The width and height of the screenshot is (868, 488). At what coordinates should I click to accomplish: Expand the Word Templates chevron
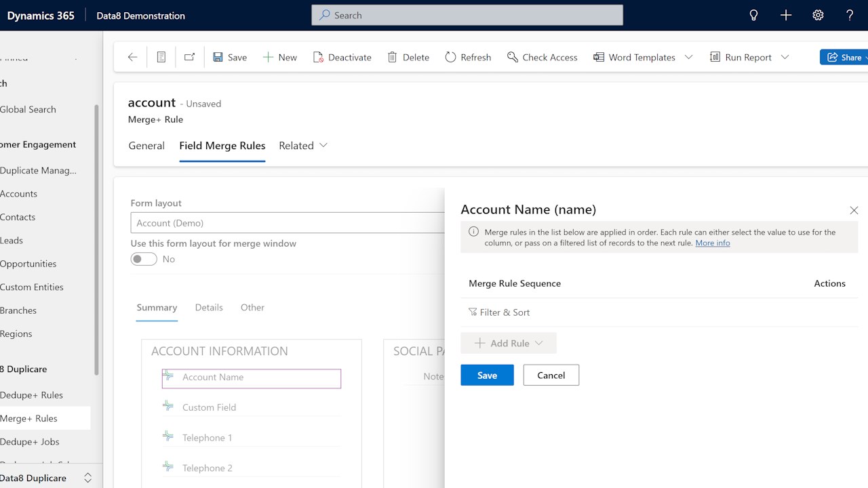click(689, 57)
